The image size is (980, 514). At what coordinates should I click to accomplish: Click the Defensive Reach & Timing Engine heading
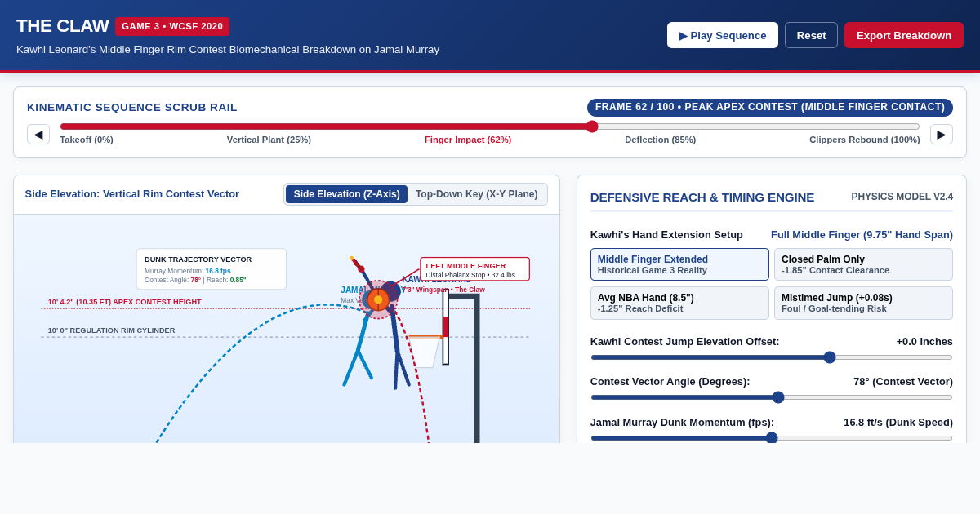(x=702, y=197)
